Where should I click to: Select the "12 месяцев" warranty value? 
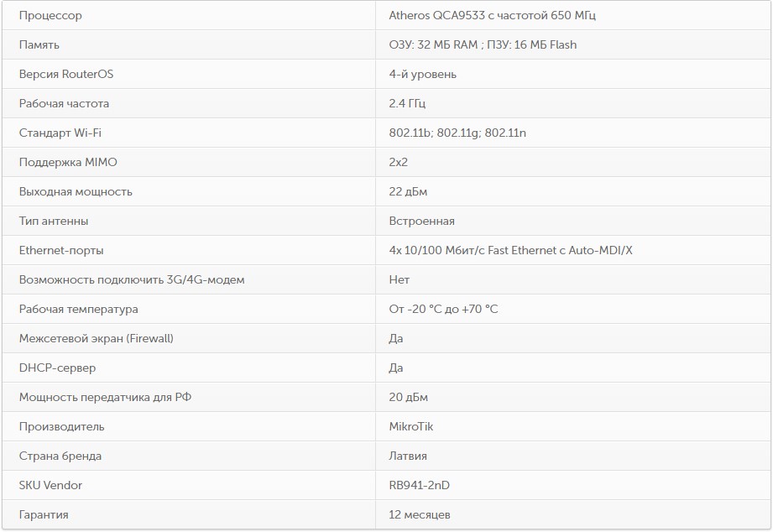click(420, 514)
